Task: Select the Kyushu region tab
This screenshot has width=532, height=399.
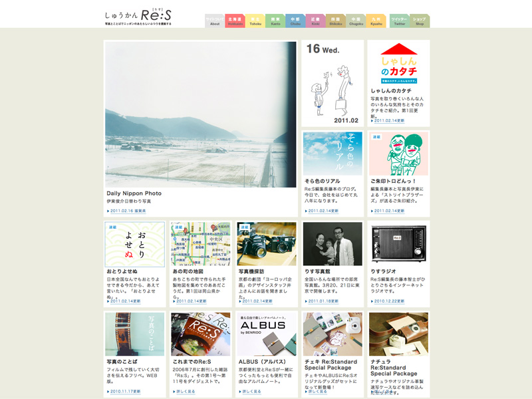Action: [376, 21]
